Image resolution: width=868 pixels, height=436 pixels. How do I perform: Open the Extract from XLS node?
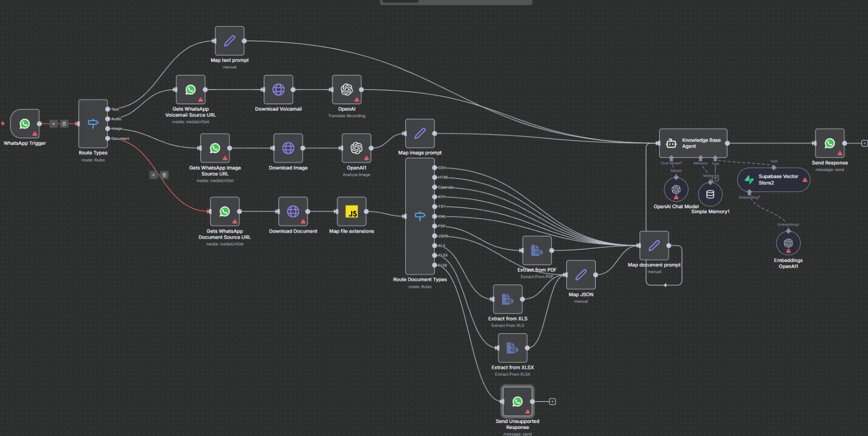coord(508,299)
